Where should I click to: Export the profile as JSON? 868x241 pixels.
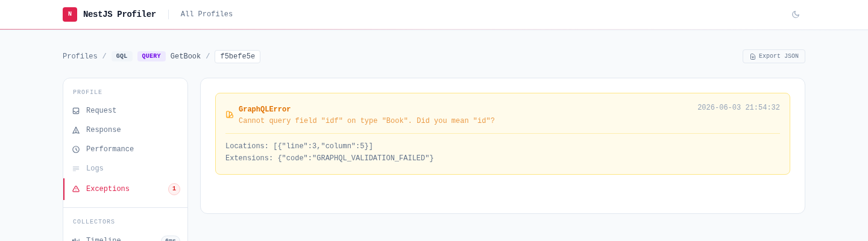point(774,57)
